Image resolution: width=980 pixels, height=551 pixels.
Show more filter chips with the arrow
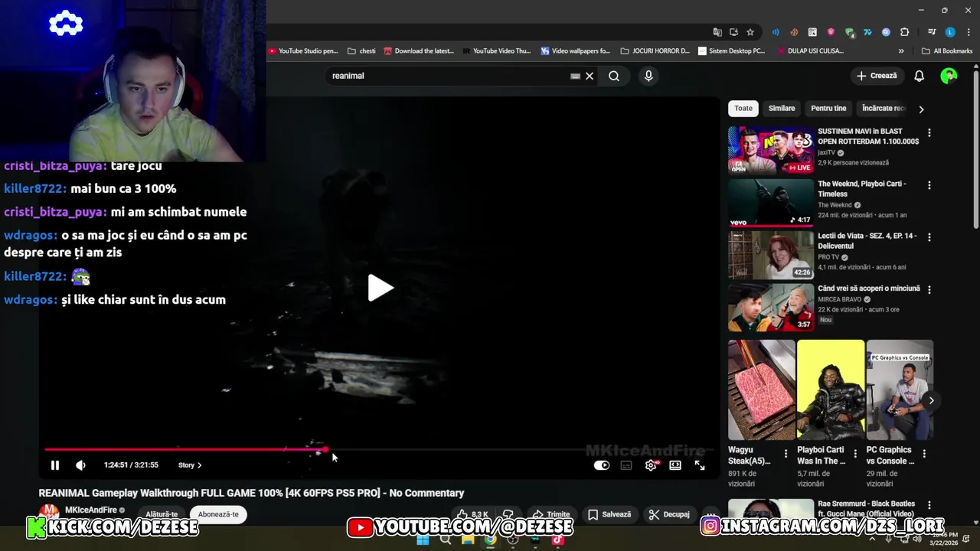(x=921, y=109)
